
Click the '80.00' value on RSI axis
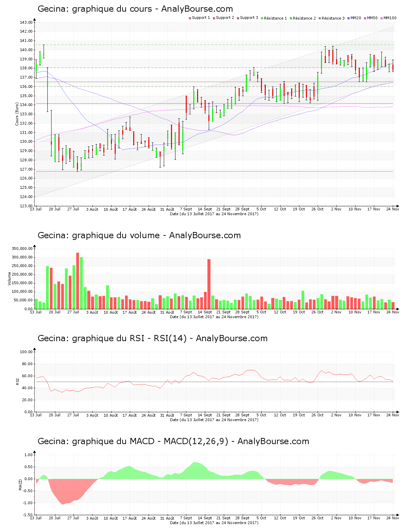pos(27,364)
